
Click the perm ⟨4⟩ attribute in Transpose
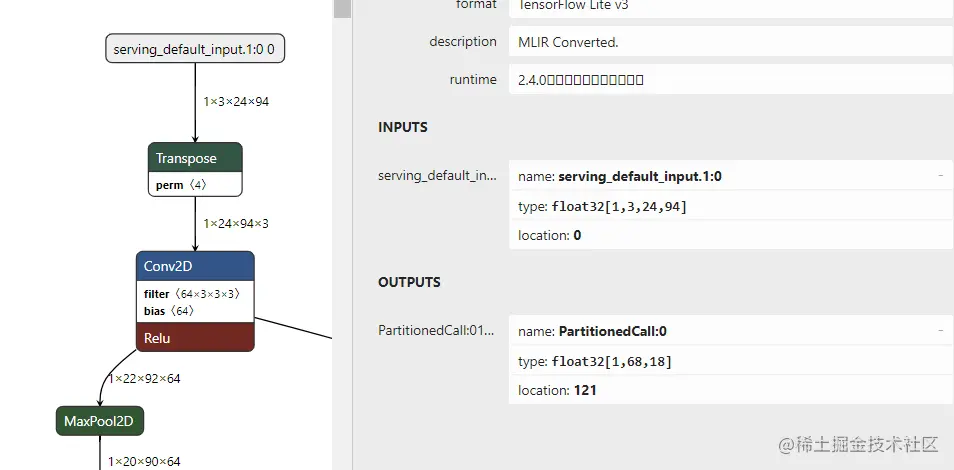[x=181, y=184]
